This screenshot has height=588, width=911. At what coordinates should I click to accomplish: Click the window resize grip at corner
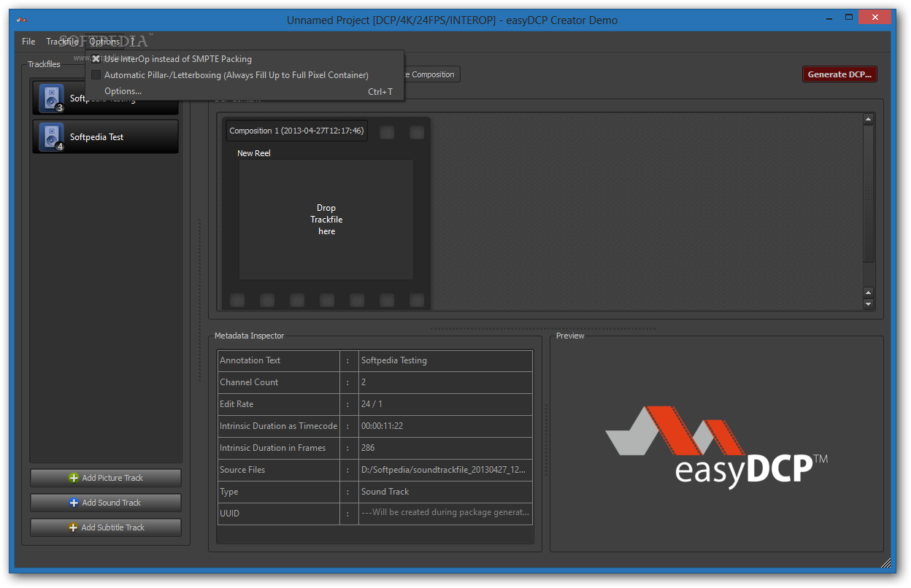pyautogui.click(x=887, y=563)
